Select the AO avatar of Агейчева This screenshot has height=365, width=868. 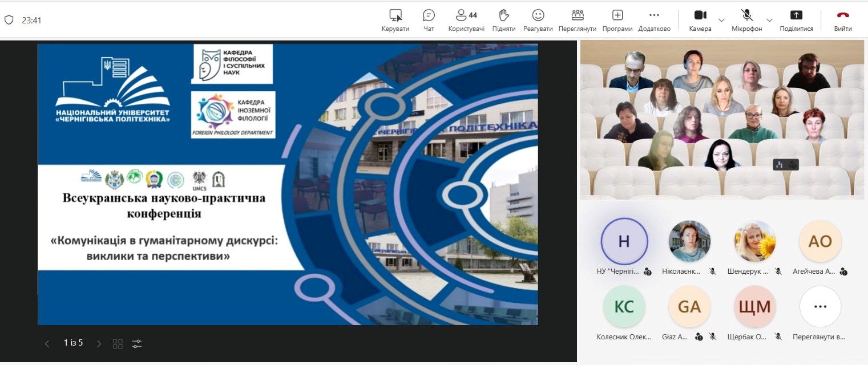click(x=820, y=241)
